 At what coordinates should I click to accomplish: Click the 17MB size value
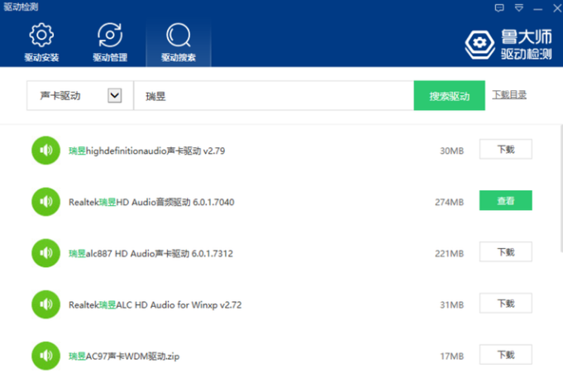pyautogui.click(x=451, y=356)
